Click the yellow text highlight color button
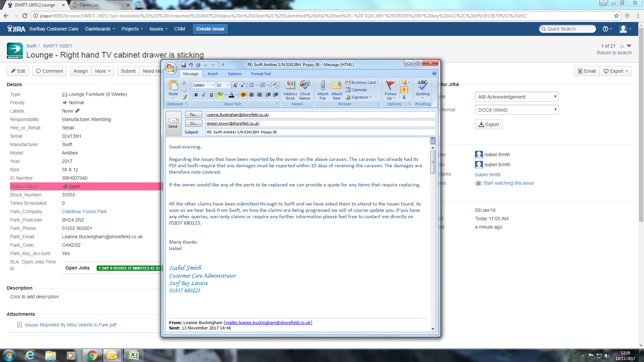Screen dimensions: 644x362 [220, 95]
